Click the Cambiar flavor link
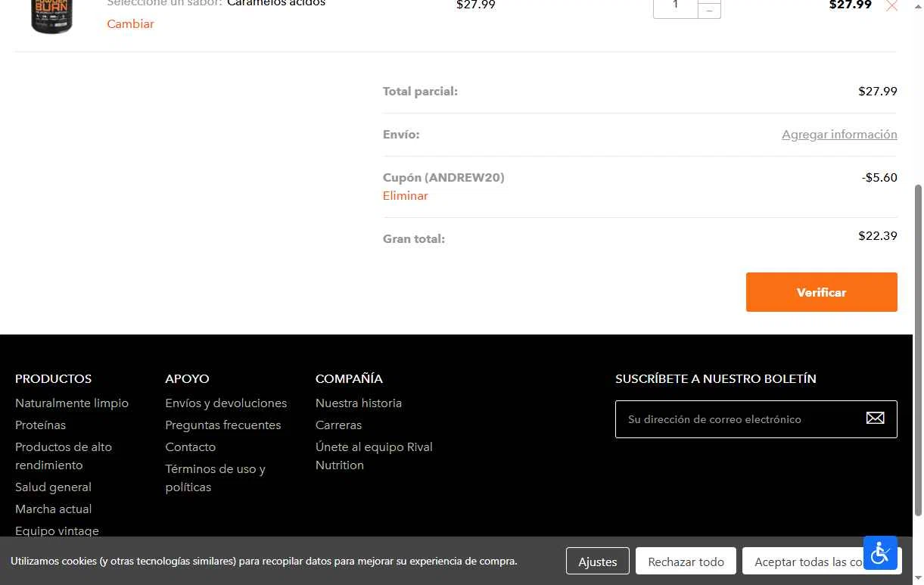This screenshot has width=924, height=585. pyautogui.click(x=130, y=23)
